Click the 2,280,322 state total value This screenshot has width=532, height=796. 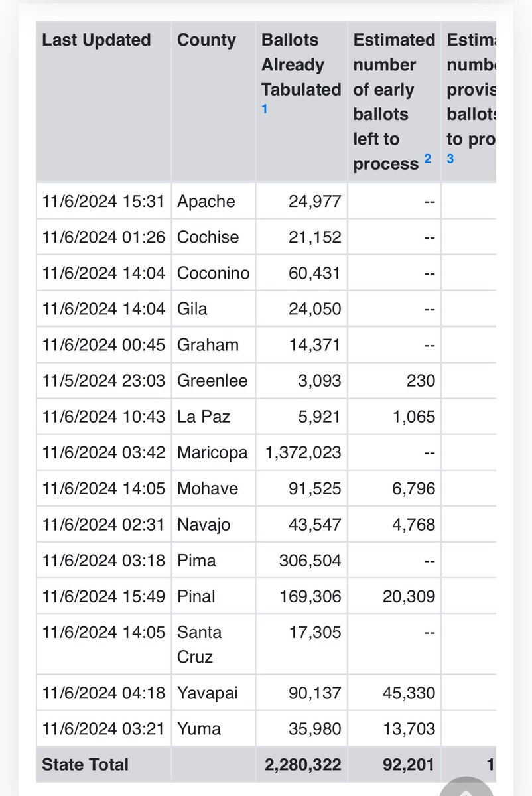coord(303,765)
